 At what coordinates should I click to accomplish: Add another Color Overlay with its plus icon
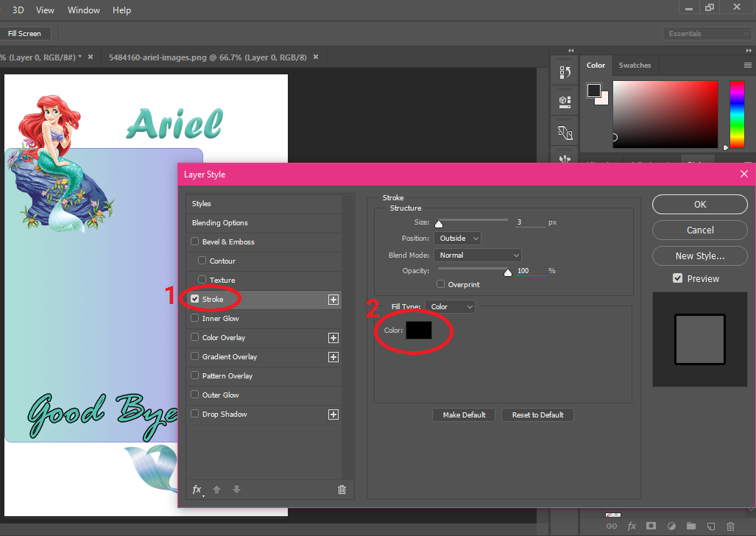(333, 338)
